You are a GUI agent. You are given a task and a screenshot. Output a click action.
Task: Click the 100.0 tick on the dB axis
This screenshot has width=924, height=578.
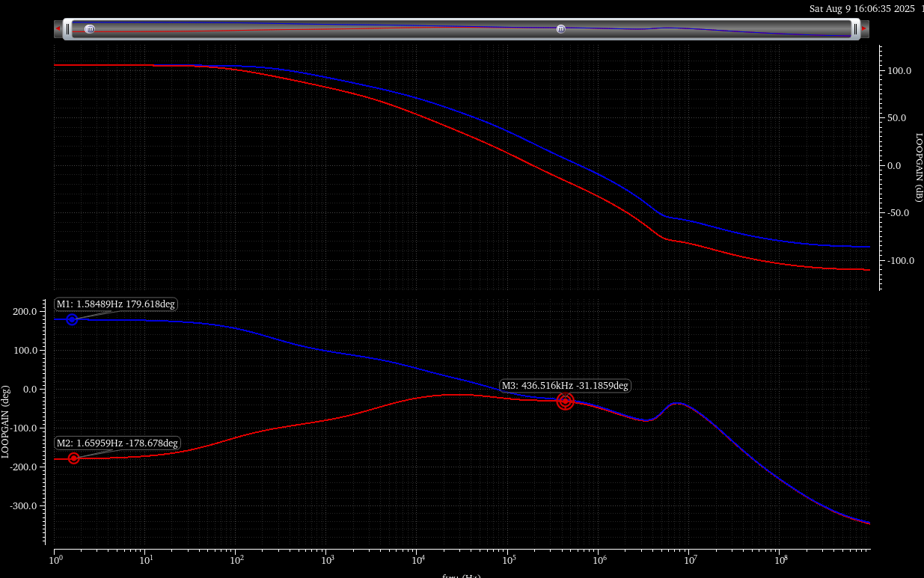coord(899,71)
